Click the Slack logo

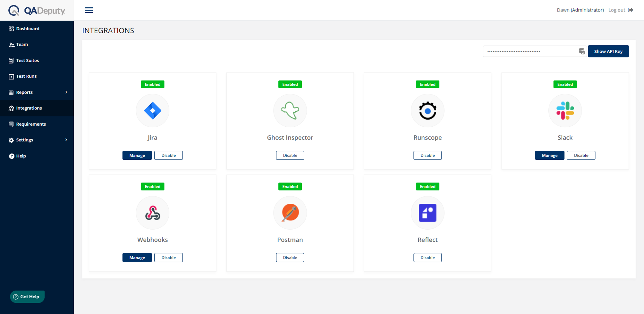point(565,111)
